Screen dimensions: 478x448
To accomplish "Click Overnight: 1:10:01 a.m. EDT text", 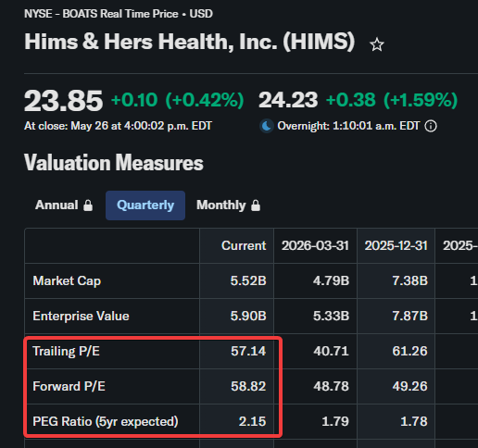I will (348, 126).
